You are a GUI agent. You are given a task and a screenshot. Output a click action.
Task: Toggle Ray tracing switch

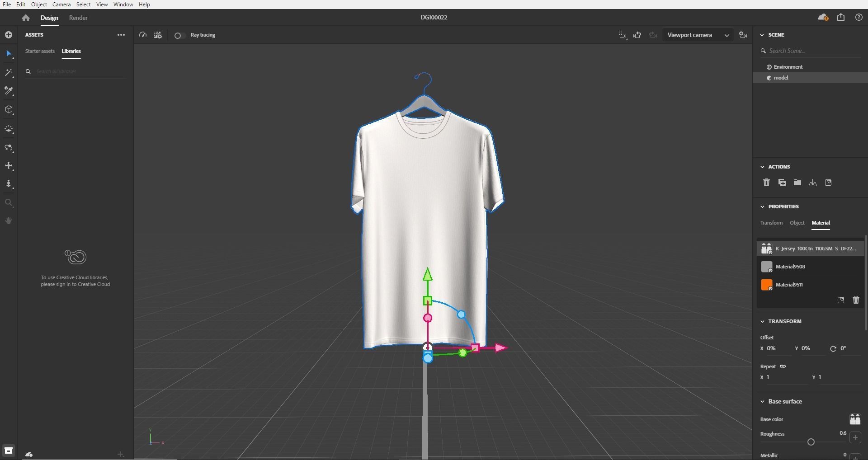coord(179,35)
